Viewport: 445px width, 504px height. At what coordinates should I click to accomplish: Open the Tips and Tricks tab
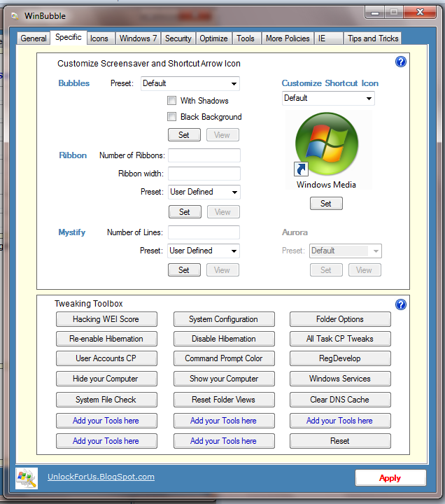click(x=373, y=38)
